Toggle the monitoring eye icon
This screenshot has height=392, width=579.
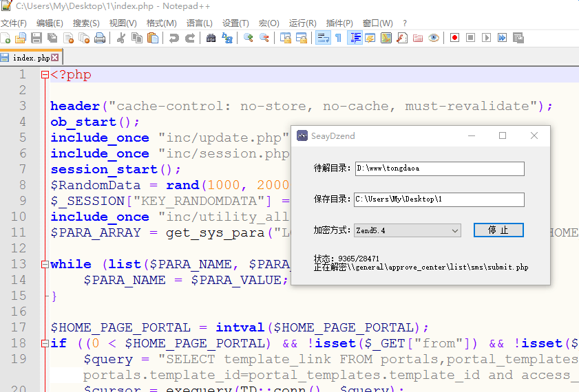point(434,38)
